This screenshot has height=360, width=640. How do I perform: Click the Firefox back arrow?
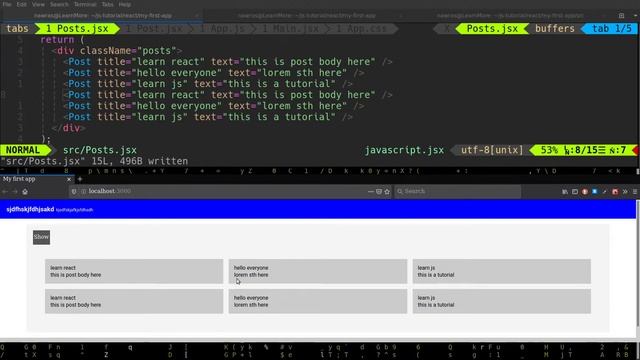coord(5,191)
